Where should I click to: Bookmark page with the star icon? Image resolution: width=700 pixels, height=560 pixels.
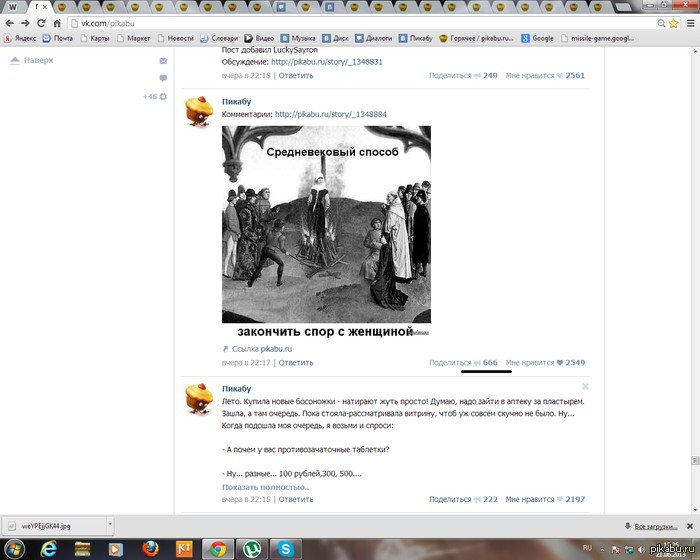pyautogui.click(x=674, y=23)
